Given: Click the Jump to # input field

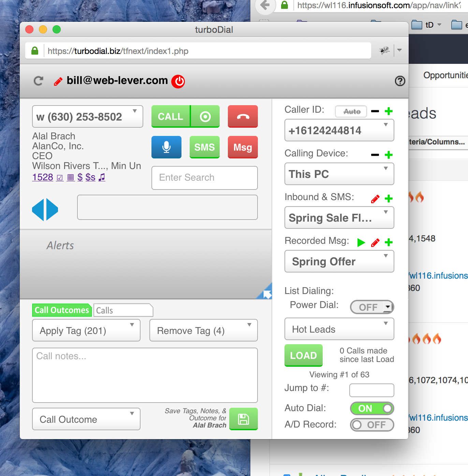Looking at the screenshot, I should (x=372, y=390).
